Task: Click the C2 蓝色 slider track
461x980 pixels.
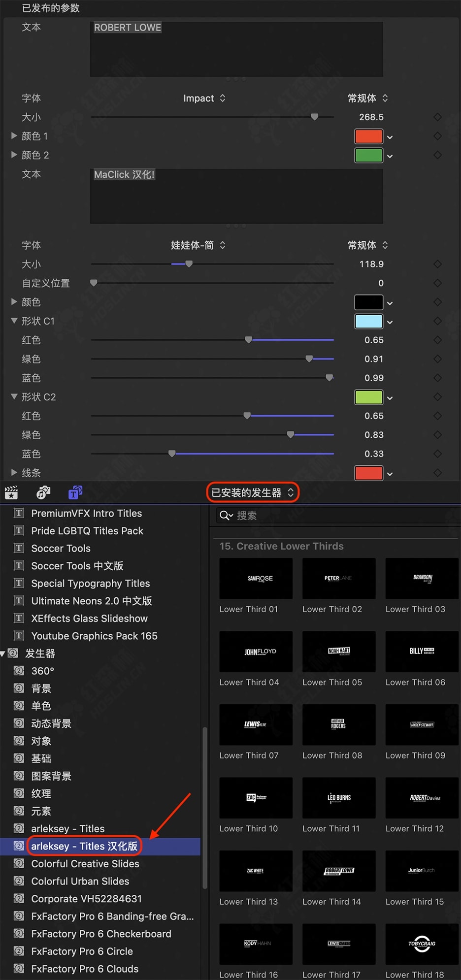Action: (x=212, y=454)
